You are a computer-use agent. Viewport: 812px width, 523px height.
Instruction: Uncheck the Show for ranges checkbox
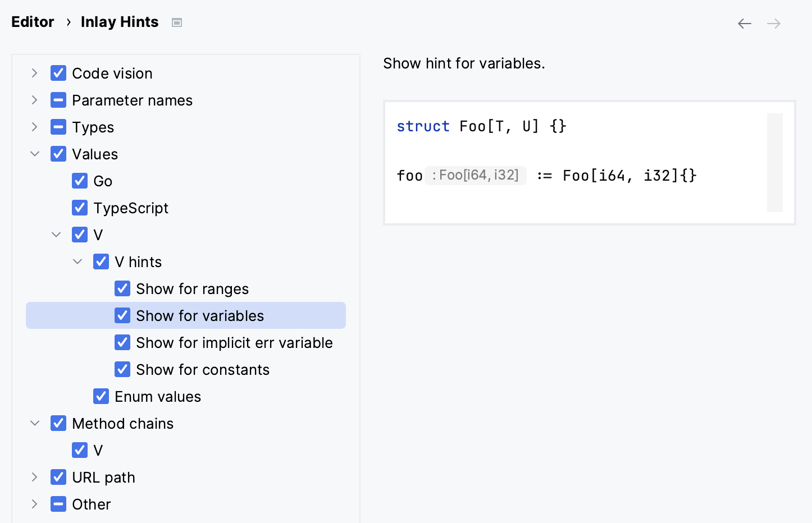tap(122, 289)
